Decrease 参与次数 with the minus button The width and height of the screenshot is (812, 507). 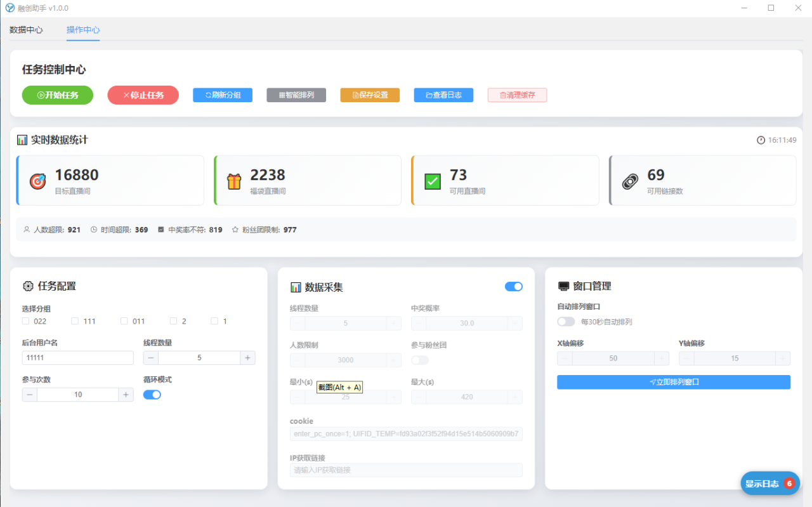tap(30, 395)
